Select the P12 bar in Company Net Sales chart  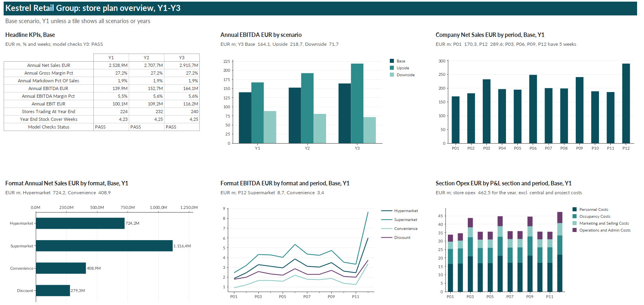pos(626,103)
